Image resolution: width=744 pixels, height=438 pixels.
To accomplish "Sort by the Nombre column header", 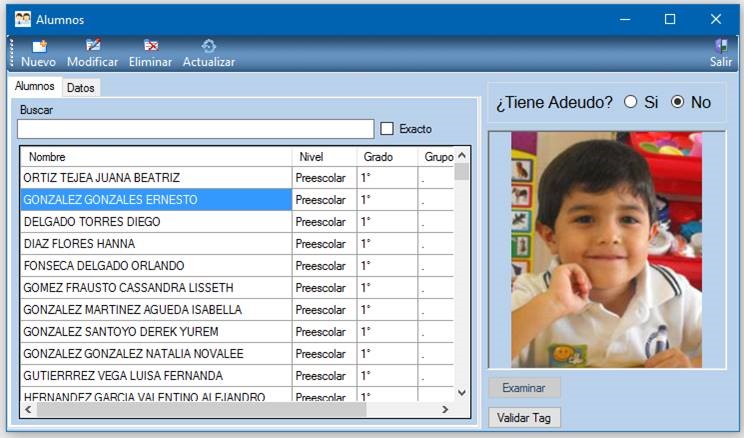I will pyautogui.click(x=155, y=157).
